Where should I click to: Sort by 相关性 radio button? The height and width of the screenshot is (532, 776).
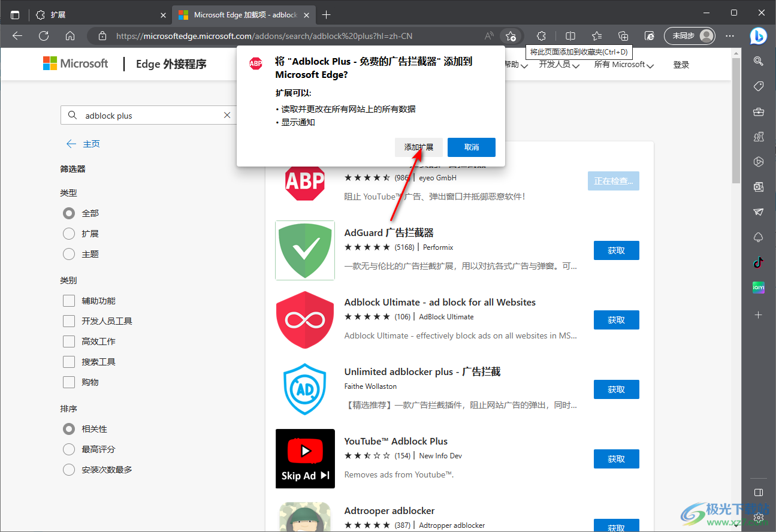tap(69, 429)
